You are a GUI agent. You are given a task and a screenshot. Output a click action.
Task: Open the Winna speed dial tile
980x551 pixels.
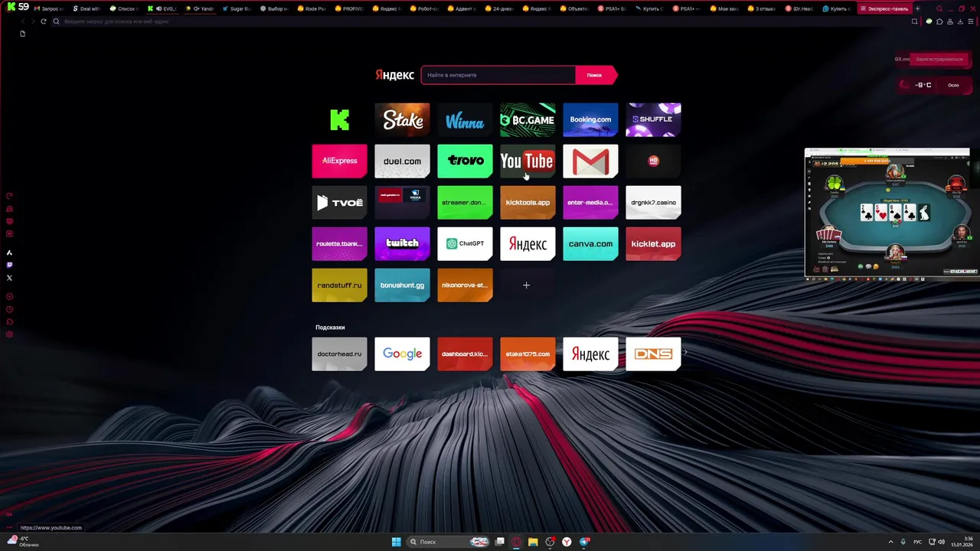click(x=465, y=119)
